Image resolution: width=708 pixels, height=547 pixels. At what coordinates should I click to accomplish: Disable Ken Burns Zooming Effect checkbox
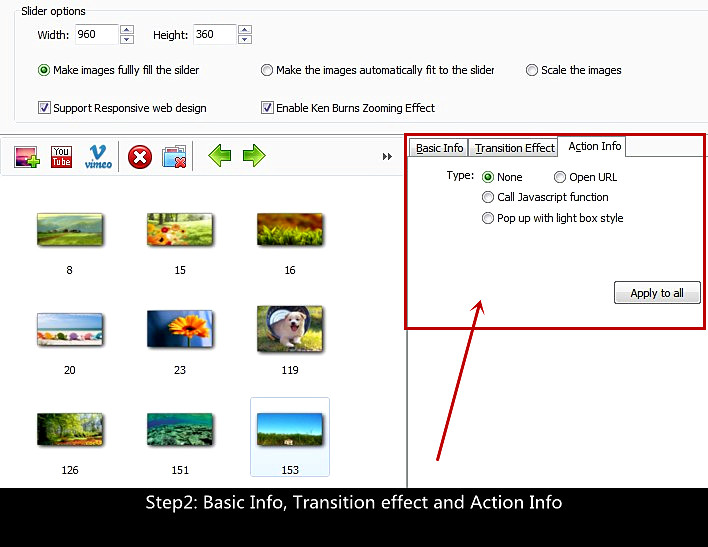point(267,108)
